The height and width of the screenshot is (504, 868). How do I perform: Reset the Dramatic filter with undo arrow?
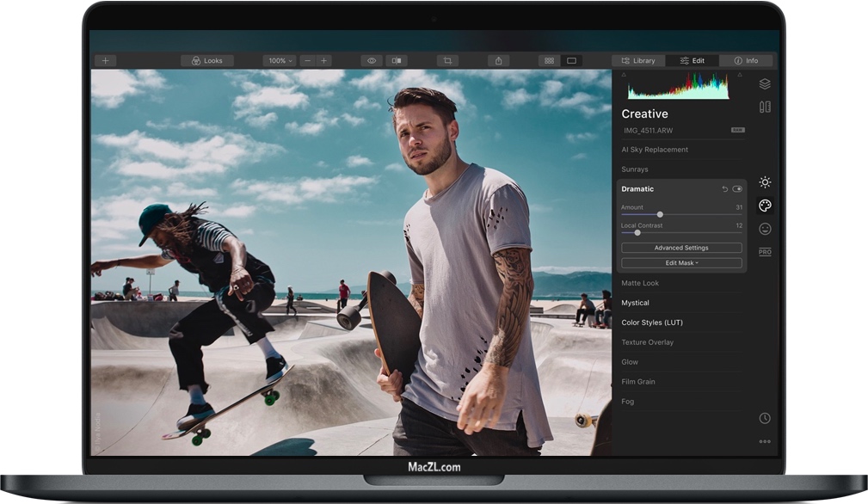tap(724, 189)
